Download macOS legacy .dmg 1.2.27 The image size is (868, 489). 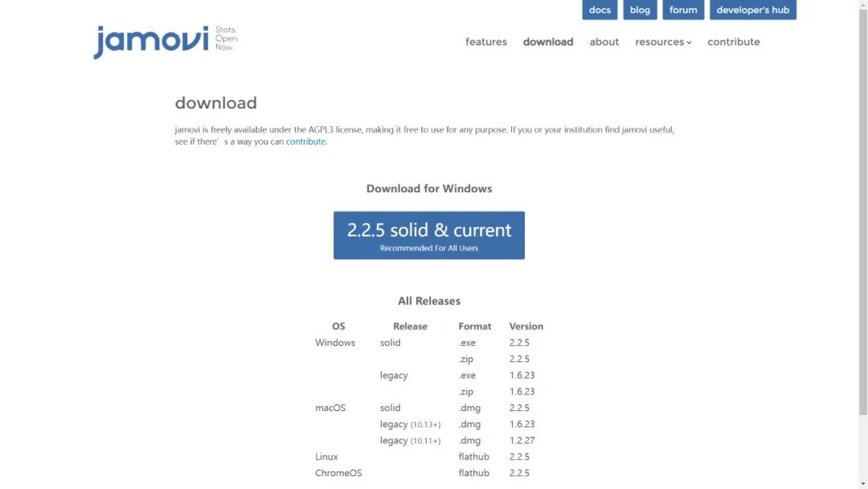coord(469,441)
